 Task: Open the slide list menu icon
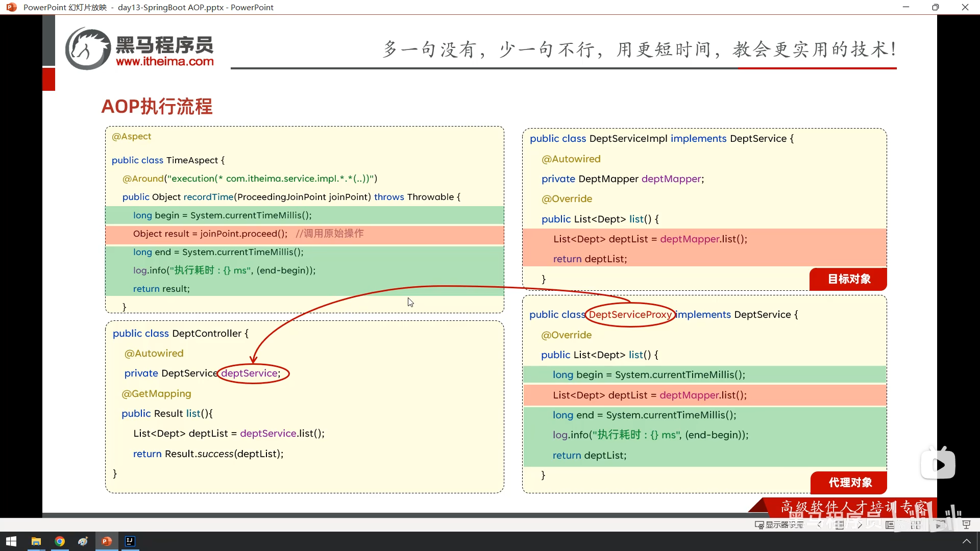point(840,524)
